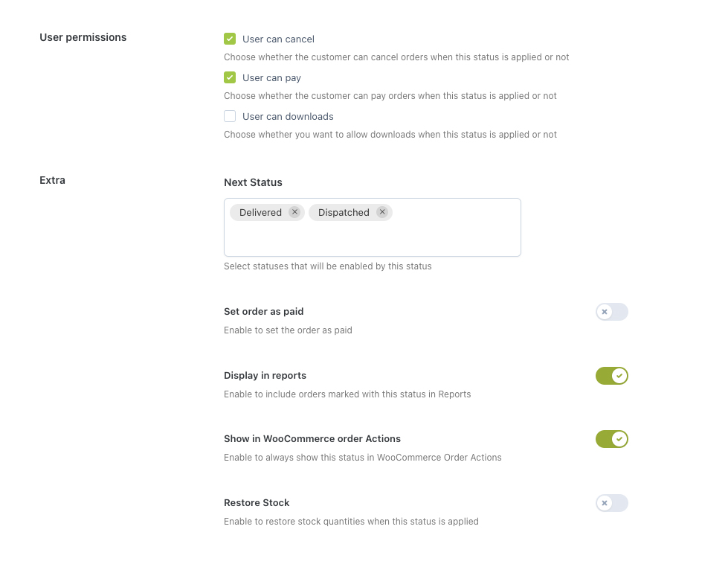The image size is (728, 570).
Task: Click the "User can downloads" label
Action: 288,116
